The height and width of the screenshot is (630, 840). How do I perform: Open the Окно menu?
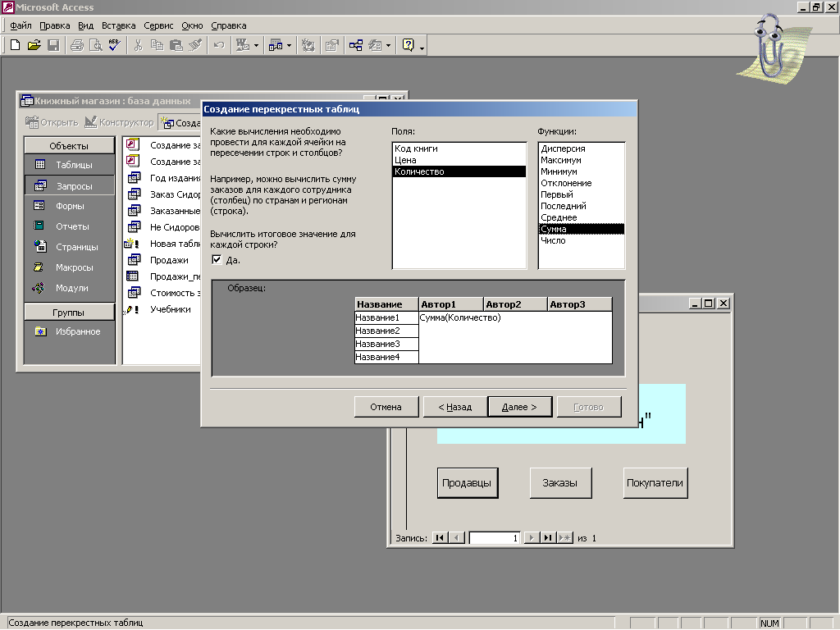pyautogui.click(x=192, y=25)
